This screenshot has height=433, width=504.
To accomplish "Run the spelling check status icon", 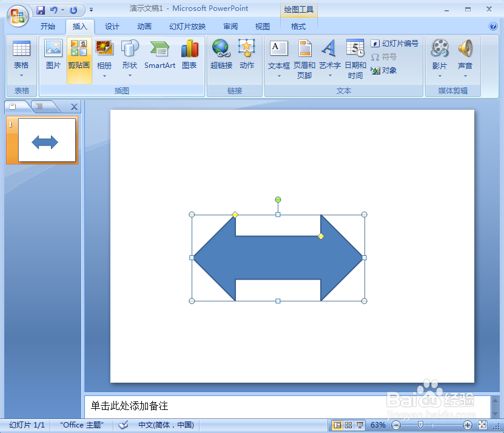I will point(123,425).
